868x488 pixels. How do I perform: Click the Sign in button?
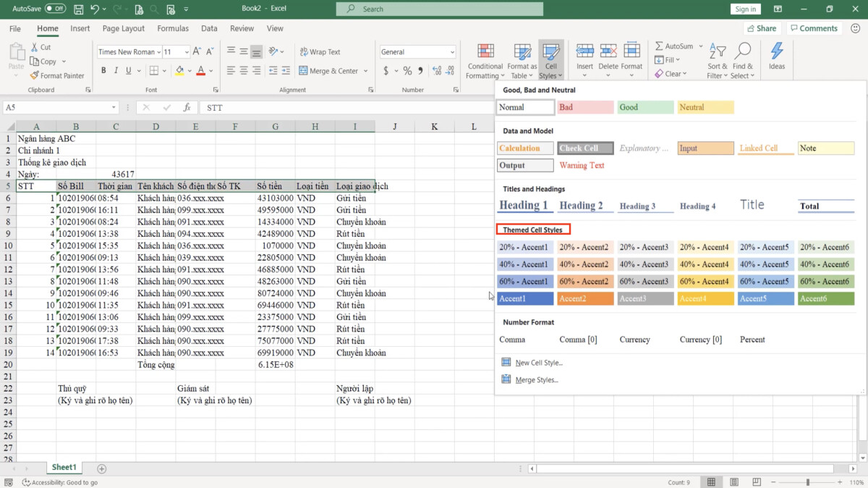(746, 9)
